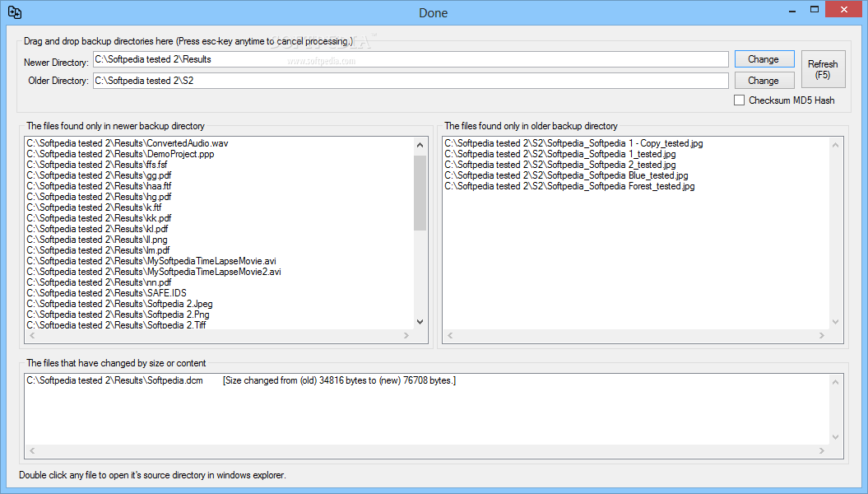Click the left scroll arrow of changed files panel

(31, 451)
